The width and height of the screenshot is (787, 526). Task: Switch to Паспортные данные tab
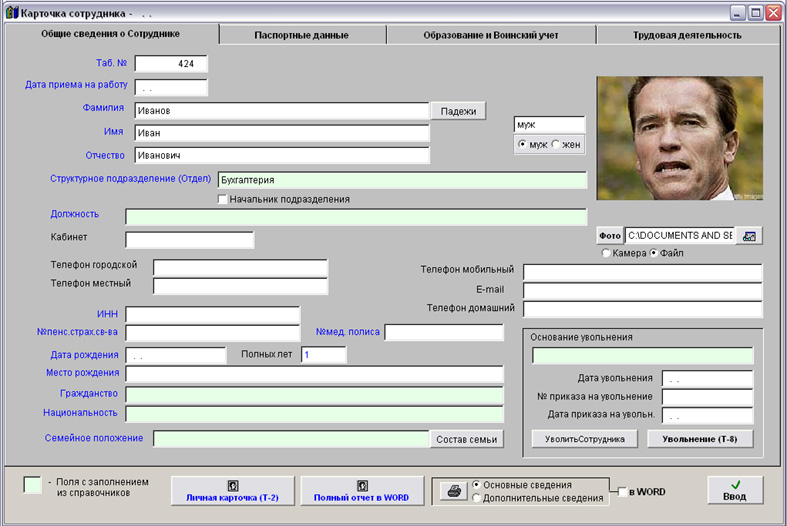301,35
